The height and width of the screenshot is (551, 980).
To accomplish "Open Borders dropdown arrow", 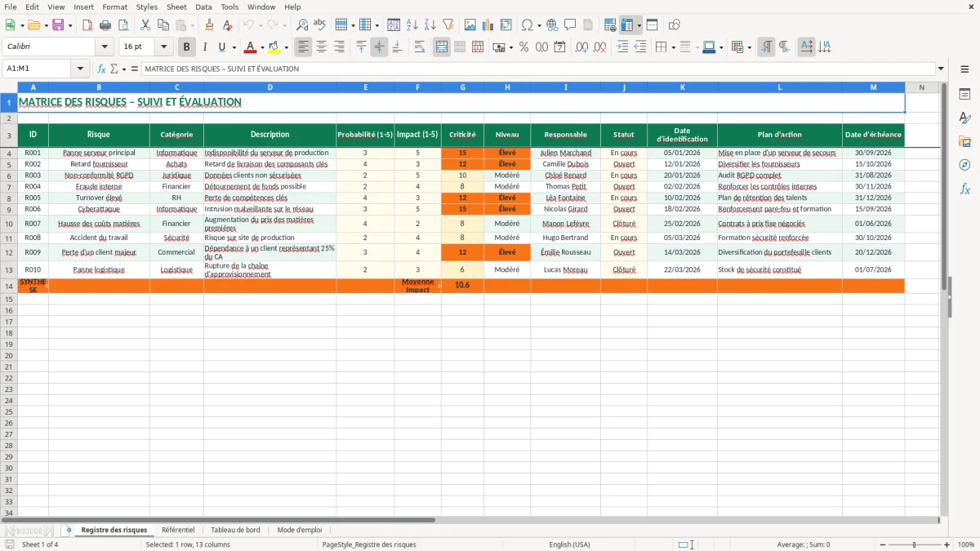I will click(x=673, y=47).
